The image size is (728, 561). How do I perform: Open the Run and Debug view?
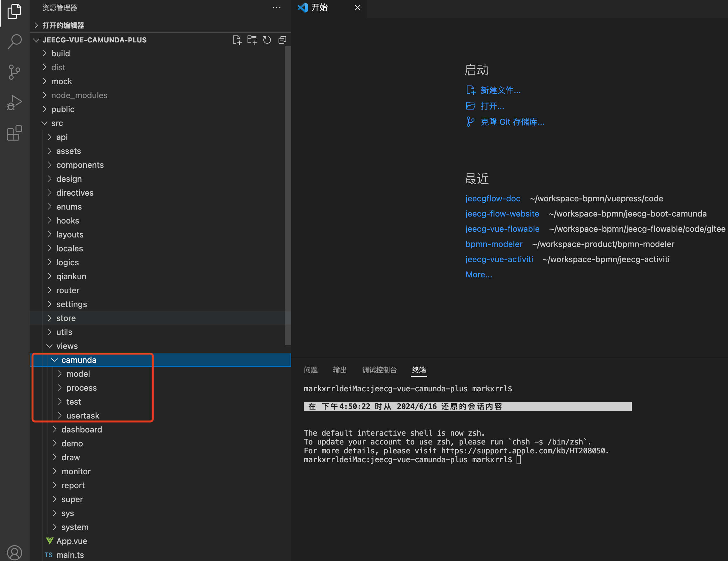pos(14,103)
